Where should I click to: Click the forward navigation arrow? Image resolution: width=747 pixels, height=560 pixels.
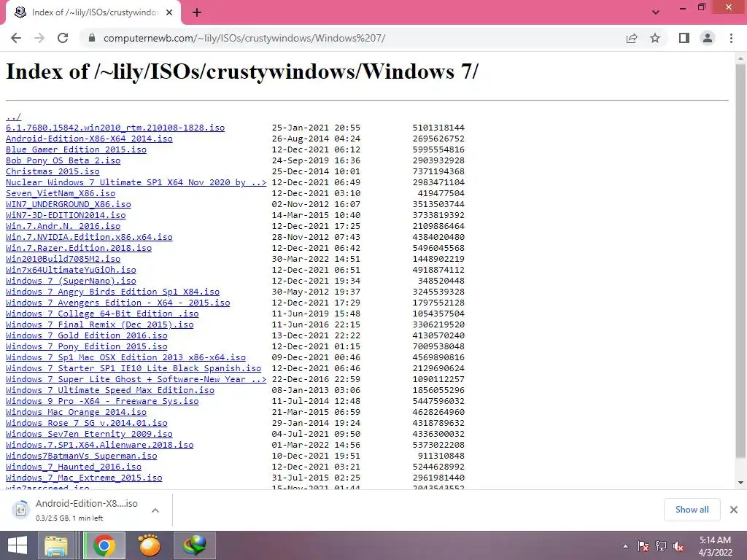pos(39,38)
